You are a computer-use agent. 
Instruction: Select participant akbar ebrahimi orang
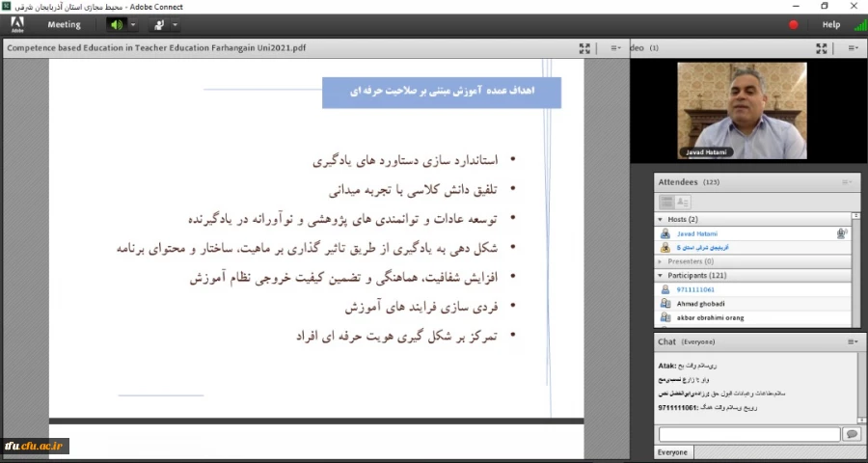tap(753, 318)
